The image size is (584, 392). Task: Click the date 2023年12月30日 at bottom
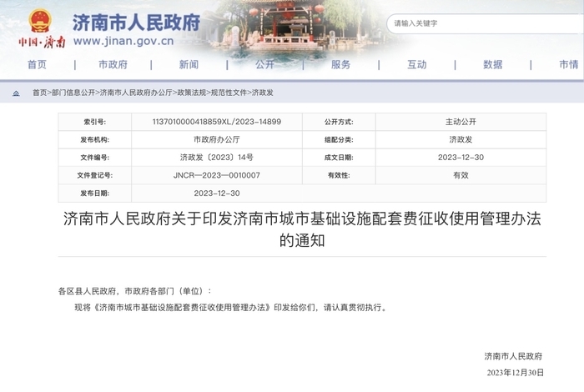pyautogui.click(x=515, y=373)
